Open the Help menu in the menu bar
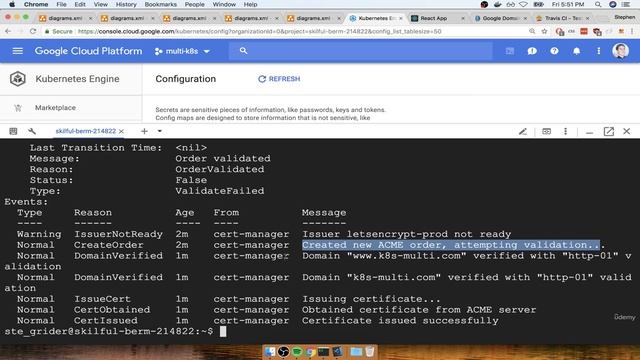The height and width of the screenshot is (360, 640). [250, 4]
